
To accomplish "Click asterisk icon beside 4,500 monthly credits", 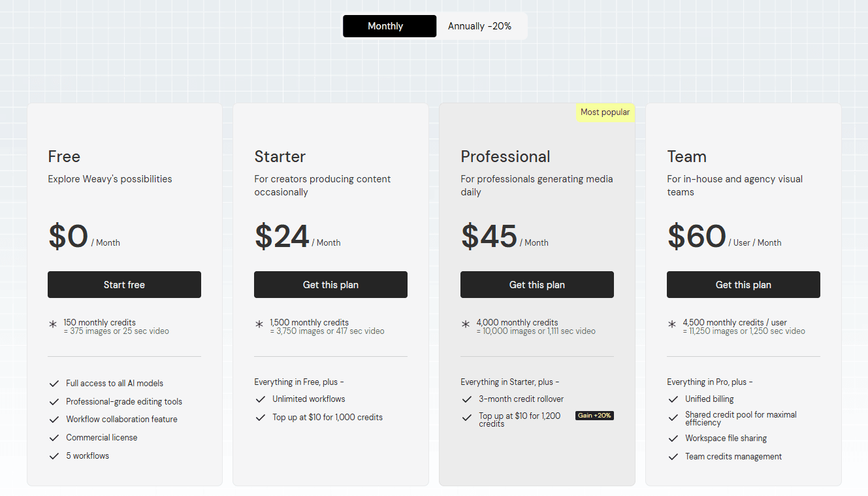I will coord(672,324).
